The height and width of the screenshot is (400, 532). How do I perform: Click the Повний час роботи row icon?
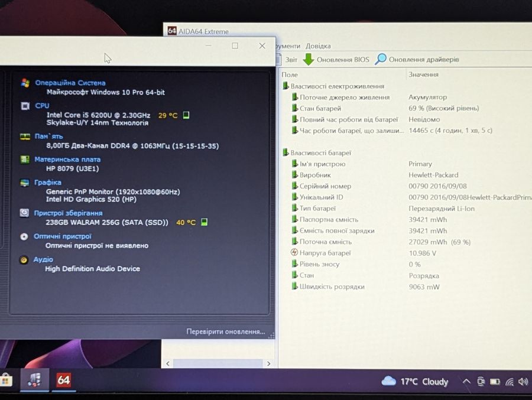coord(295,119)
